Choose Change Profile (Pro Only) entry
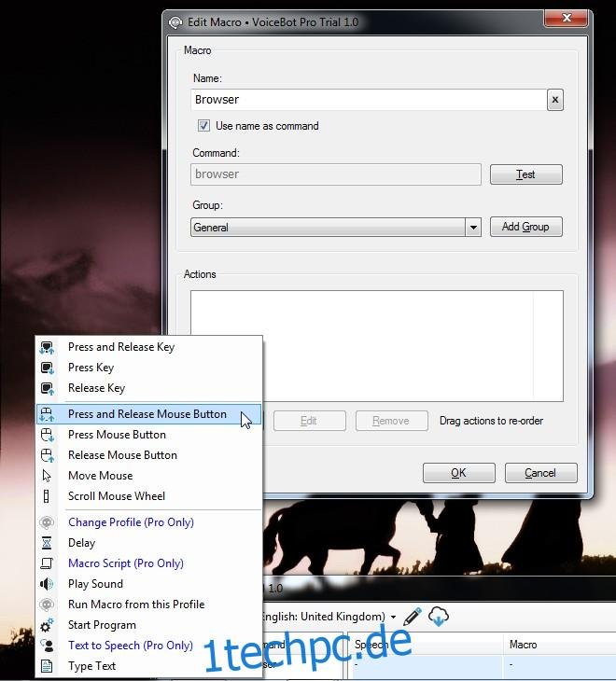Image resolution: width=616 pixels, height=681 pixels. (149, 522)
